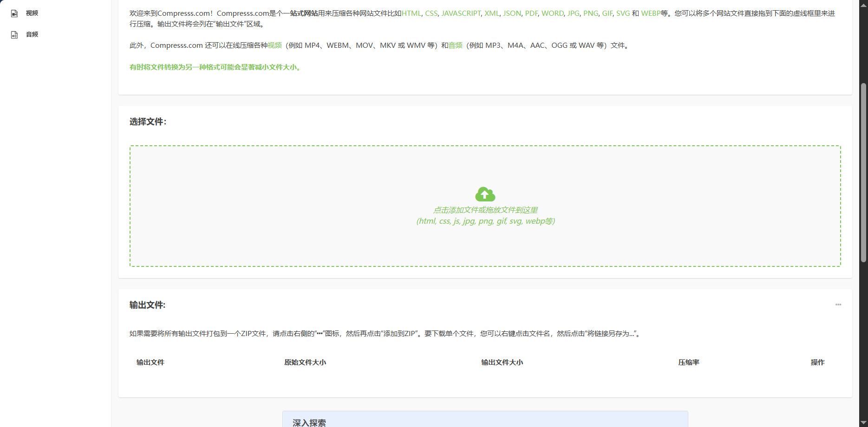Follow the HTML link
The height and width of the screenshot is (427, 868).
click(411, 13)
